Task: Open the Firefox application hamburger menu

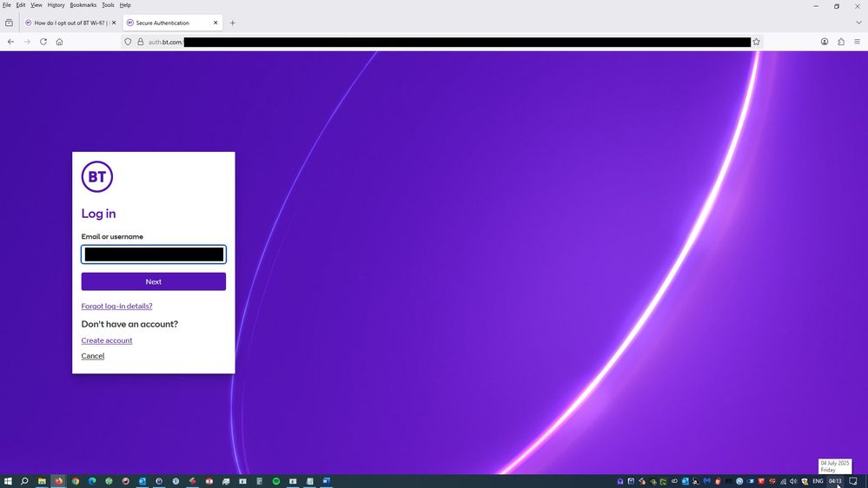Action: click(x=857, y=42)
